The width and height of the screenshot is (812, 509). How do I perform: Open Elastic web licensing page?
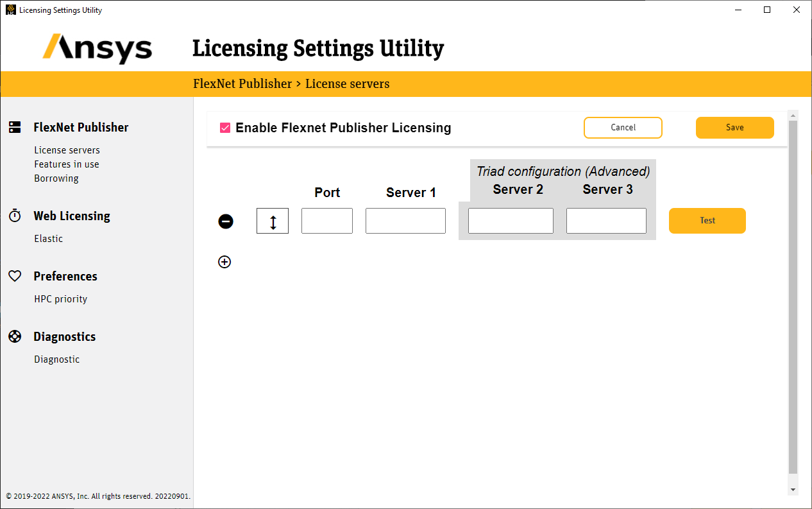(x=49, y=239)
